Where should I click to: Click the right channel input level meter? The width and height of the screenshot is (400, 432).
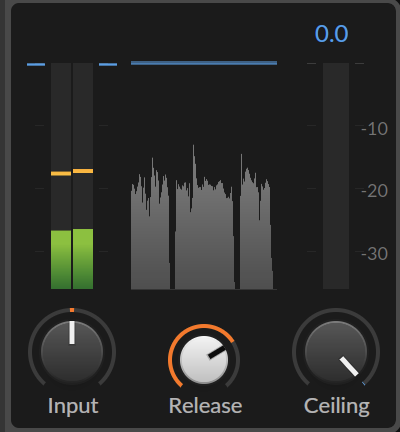pos(83,176)
